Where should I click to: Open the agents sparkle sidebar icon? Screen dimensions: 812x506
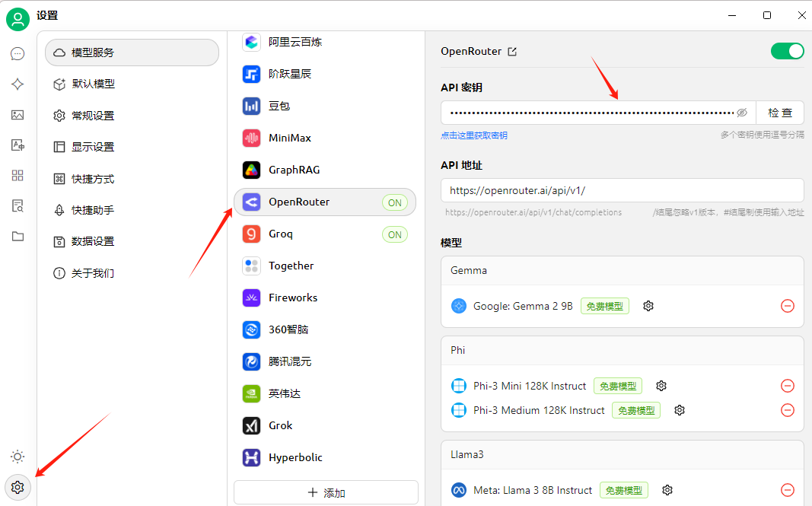18,84
